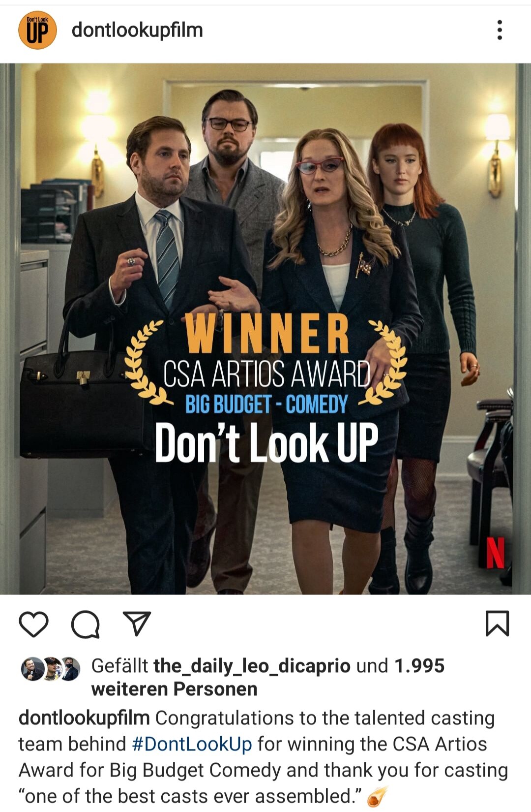The width and height of the screenshot is (531, 812).
Task: Tap the comet emoji ending the caption
Action: (378, 796)
